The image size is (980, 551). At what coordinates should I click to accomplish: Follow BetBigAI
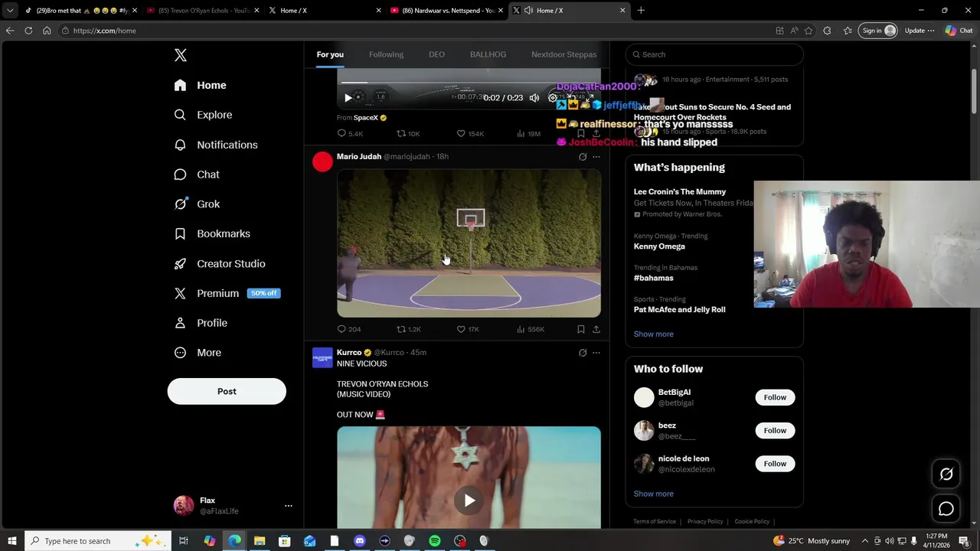click(x=775, y=397)
